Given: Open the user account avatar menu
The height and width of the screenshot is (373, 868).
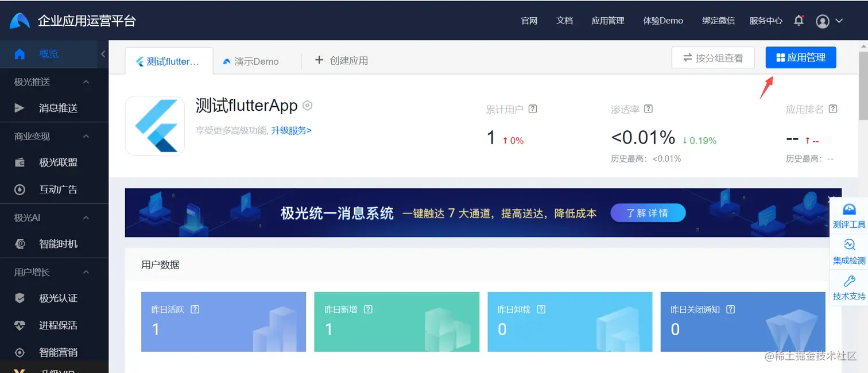Looking at the screenshot, I should pyautogui.click(x=823, y=21).
